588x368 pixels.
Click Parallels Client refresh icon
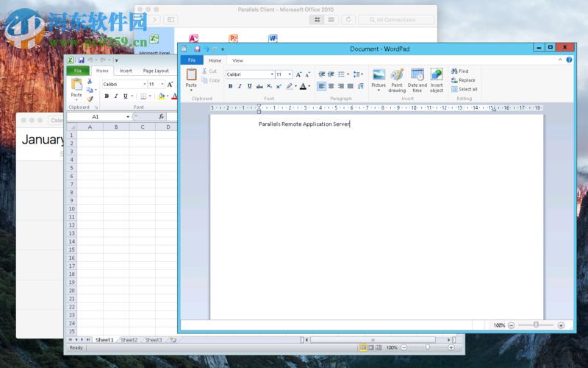(x=348, y=20)
